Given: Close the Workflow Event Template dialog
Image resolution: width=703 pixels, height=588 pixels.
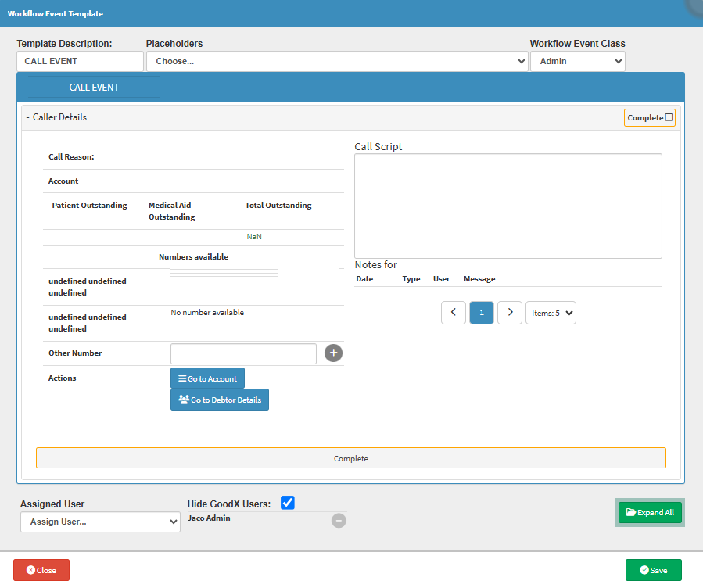Looking at the screenshot, I should pyautogui.click(x=41, y=570).
